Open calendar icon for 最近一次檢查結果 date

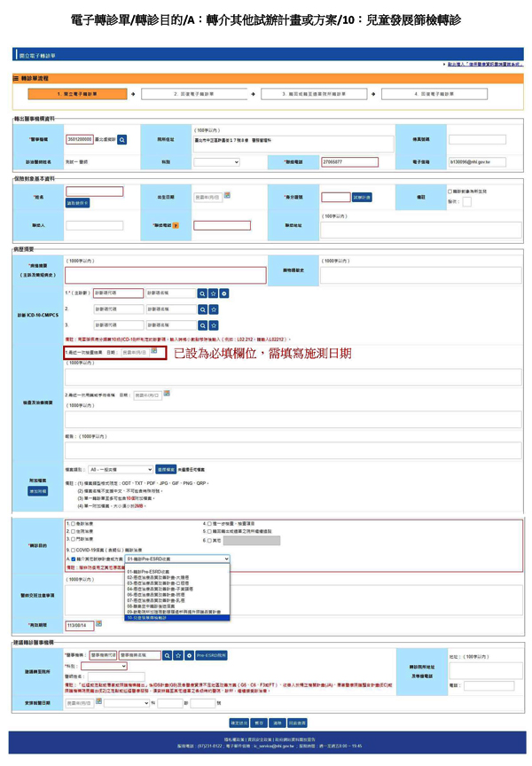tap(153, 351)
